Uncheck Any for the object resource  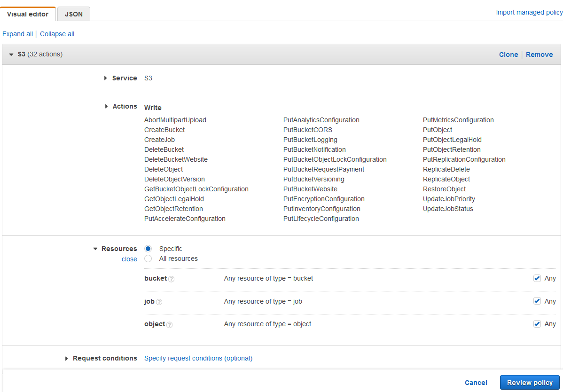point(537,323)
